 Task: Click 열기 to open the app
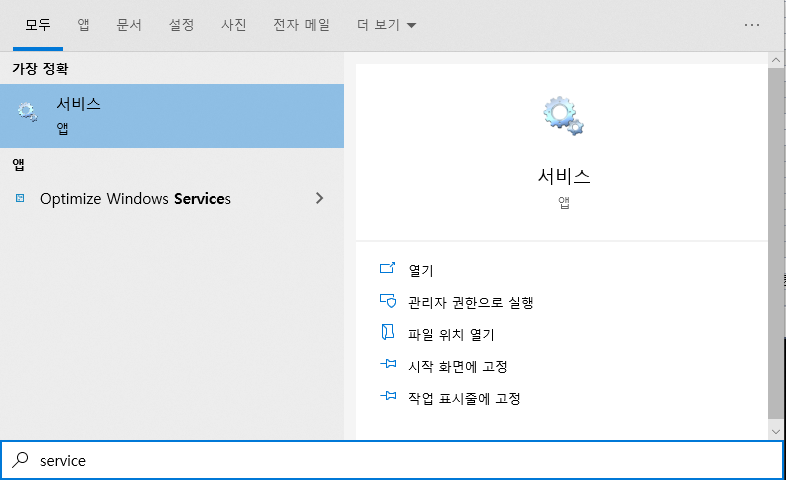421,271
